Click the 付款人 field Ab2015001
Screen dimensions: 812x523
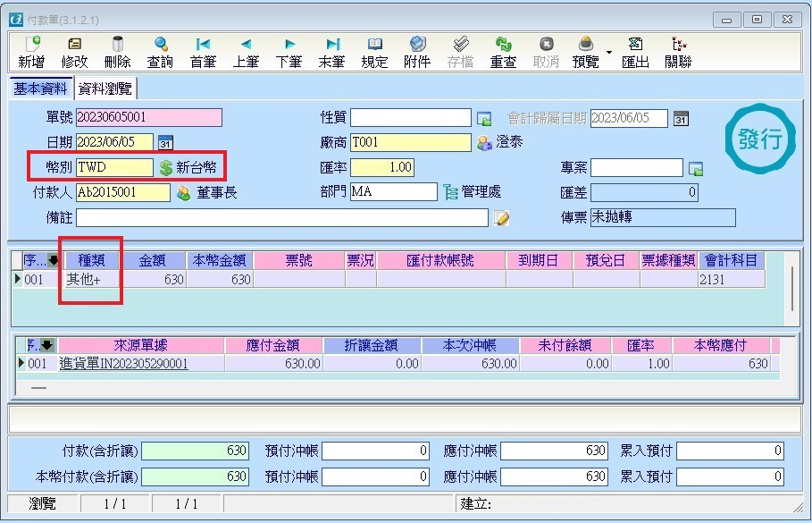click(122, 192)
